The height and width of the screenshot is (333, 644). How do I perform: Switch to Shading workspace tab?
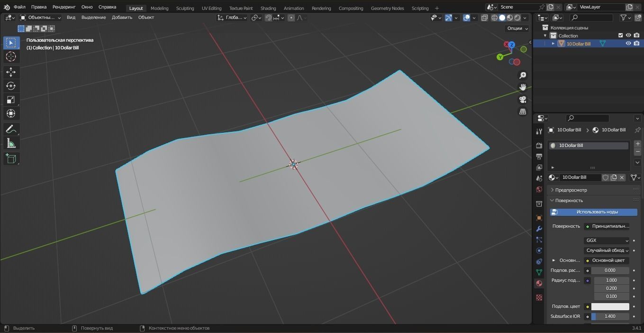click(268, 8)
